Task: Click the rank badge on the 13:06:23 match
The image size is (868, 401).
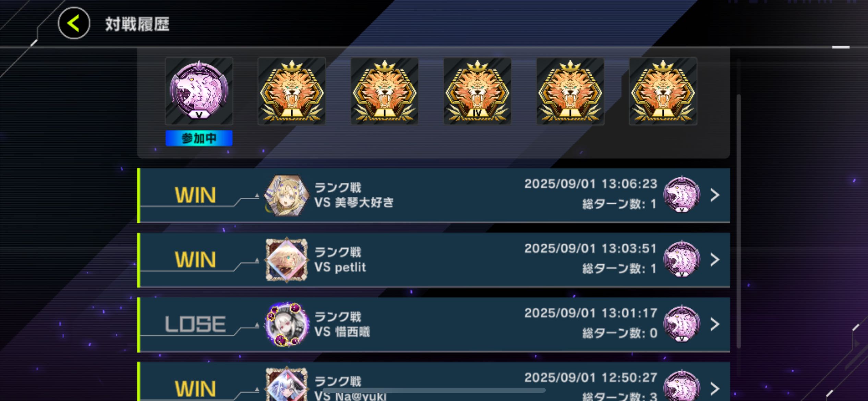Action: pyautogui.click(x=682, y=195)
